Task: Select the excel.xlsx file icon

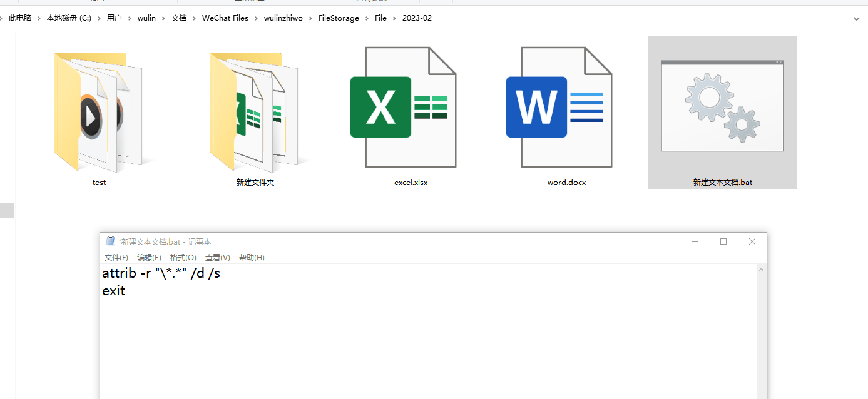Action: point(403,107)
